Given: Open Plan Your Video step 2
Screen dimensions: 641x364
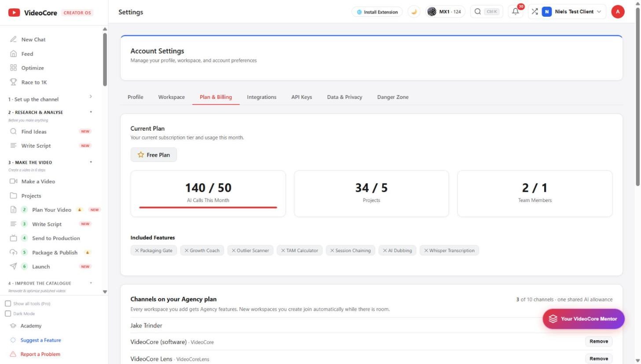Looking at the screenshot, I should pos(52,210).
